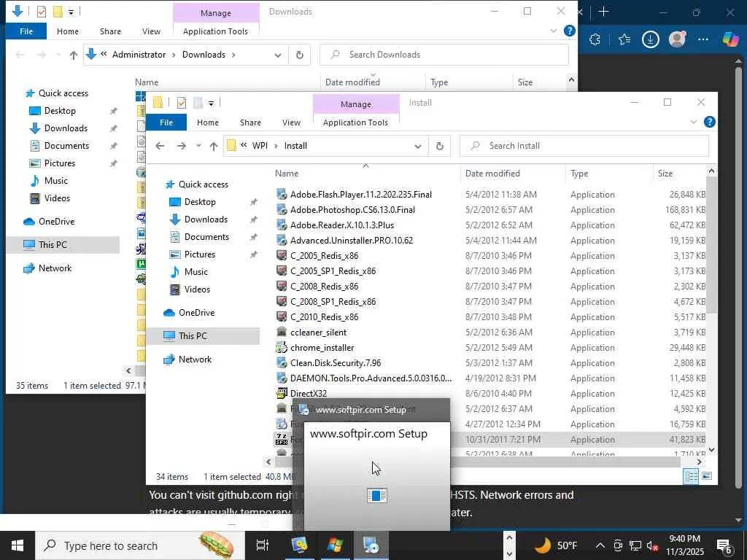747x560 pixels.
Task: Select DAEMON.Tools.Pro.Advanced installer icon
Action: 282,378
